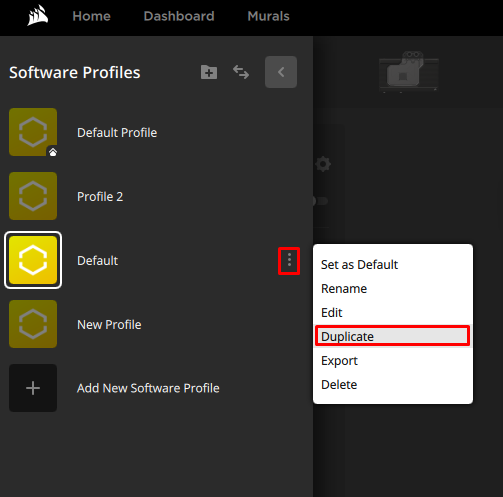Click the home badge on Default Profile
Image resolution: width=503 pixels, height=497 pixels.
[53, 152]
